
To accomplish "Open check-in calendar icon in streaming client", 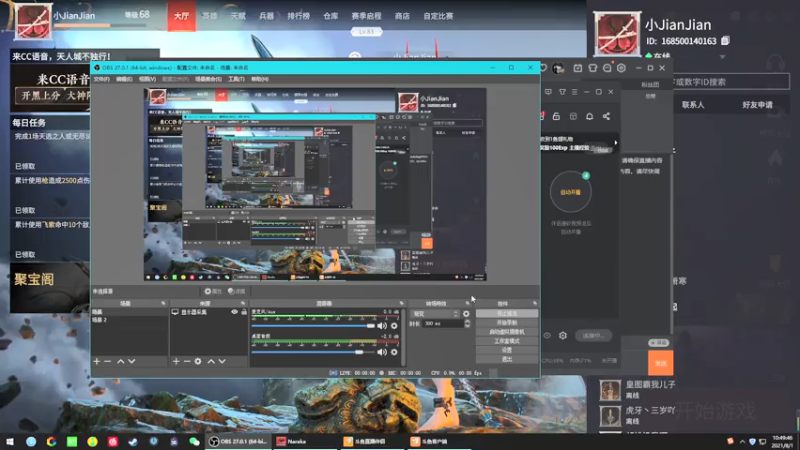I will pos(578,68).
